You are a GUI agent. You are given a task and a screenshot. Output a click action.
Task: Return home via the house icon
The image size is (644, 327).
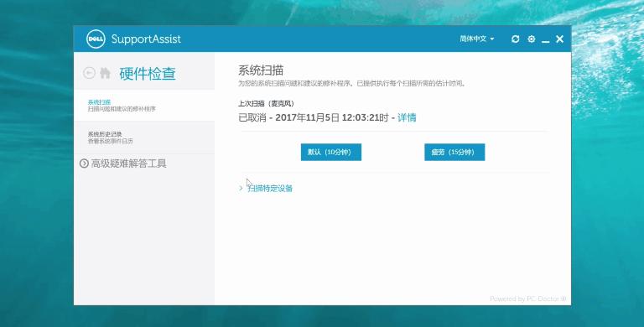click(x=105, y=73)
